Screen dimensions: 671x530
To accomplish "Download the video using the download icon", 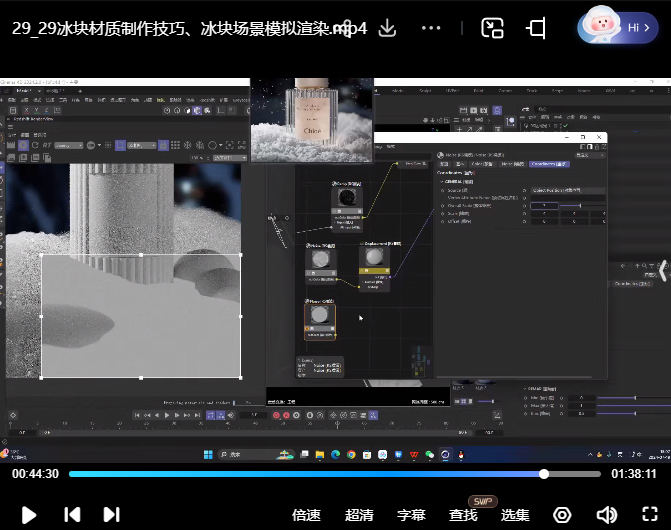I will click(387, 28).
